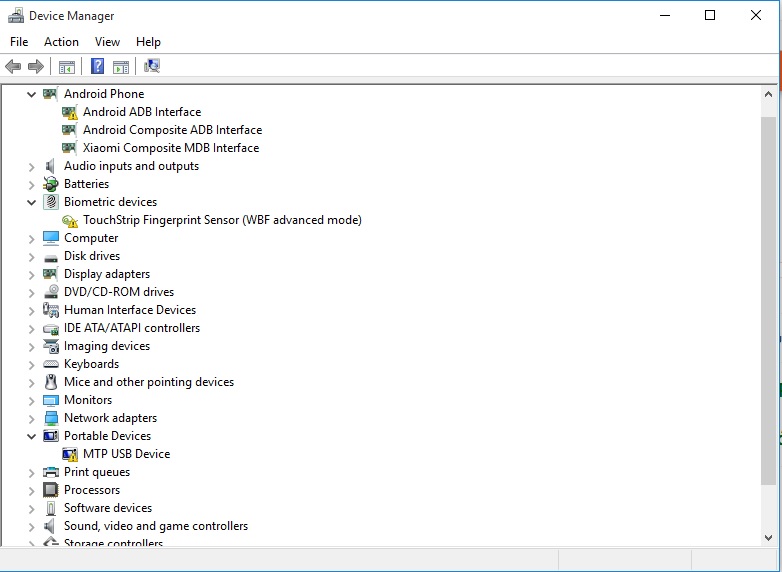Select the Biometric devices fingerprint icon
782x572 pixels.
click(x=51, y=202)
